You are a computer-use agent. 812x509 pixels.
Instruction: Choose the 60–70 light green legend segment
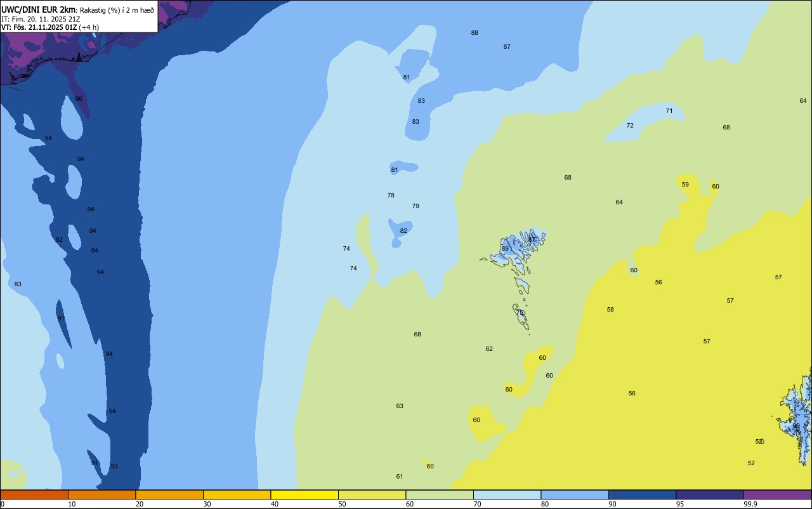pos(440,494)
